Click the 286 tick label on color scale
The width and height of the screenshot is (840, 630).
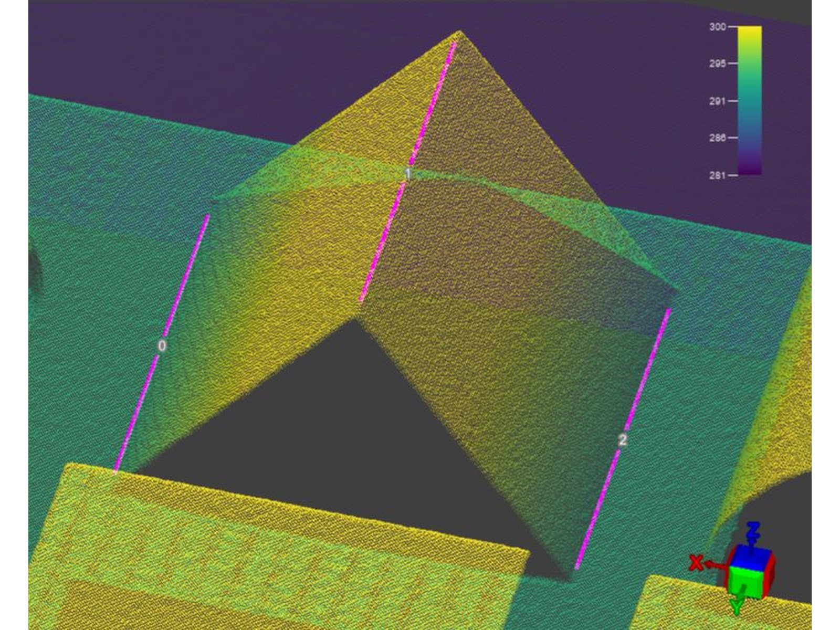pyautogui.click(x=717, y=138)
